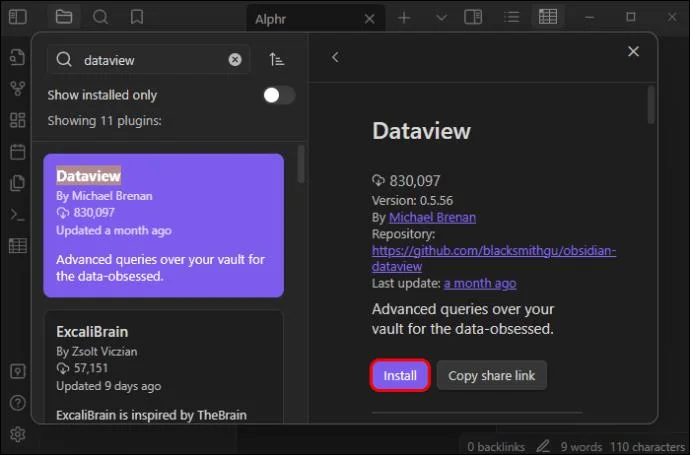Open quick switcher icon in ribbon
Viewport: 690px width, 455px height.
point(18,57)
